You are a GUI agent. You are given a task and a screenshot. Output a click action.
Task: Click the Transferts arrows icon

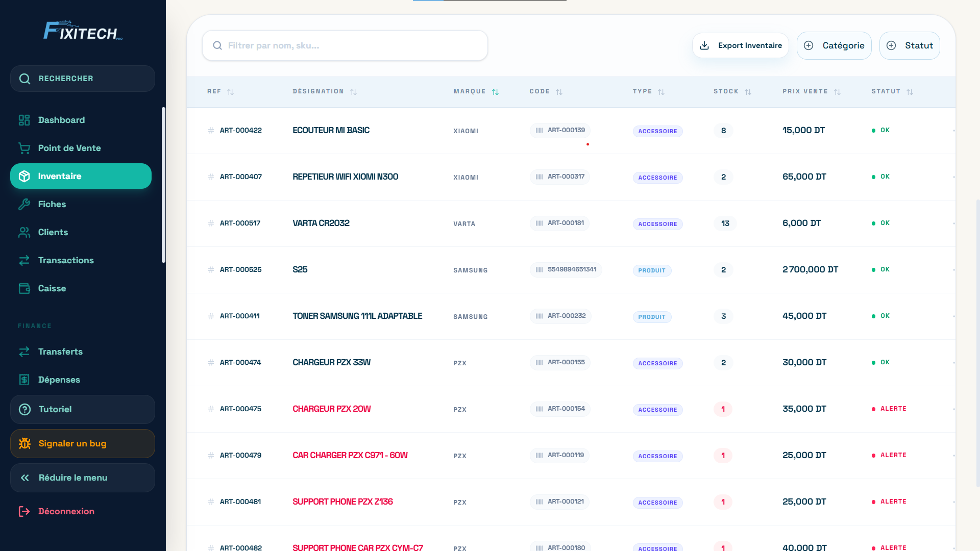[24, 352]
